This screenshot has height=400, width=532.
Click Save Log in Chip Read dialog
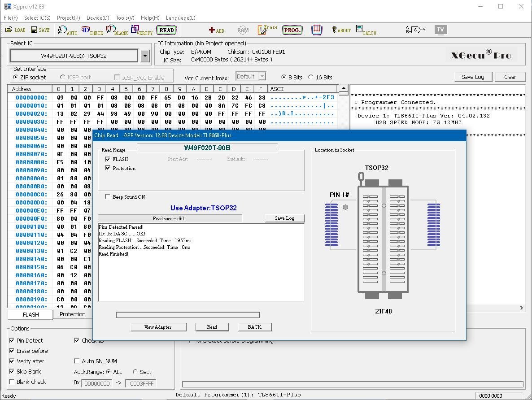tap(285, 218)
